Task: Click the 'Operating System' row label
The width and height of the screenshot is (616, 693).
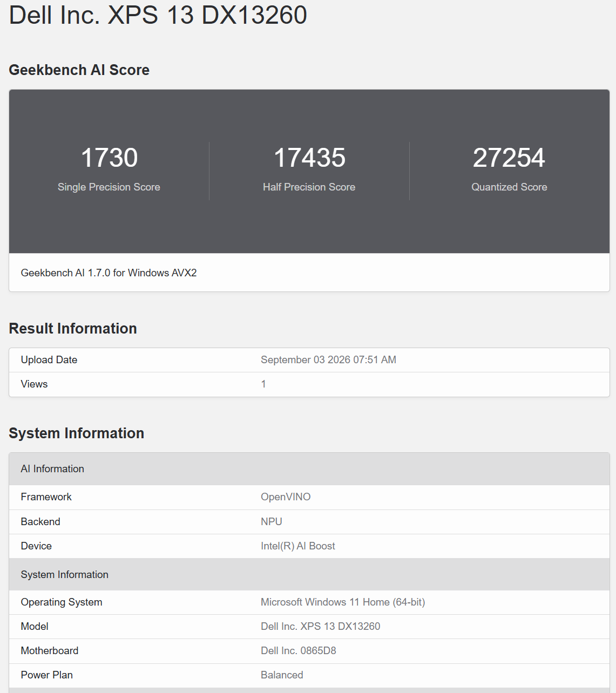Action: 62,602
